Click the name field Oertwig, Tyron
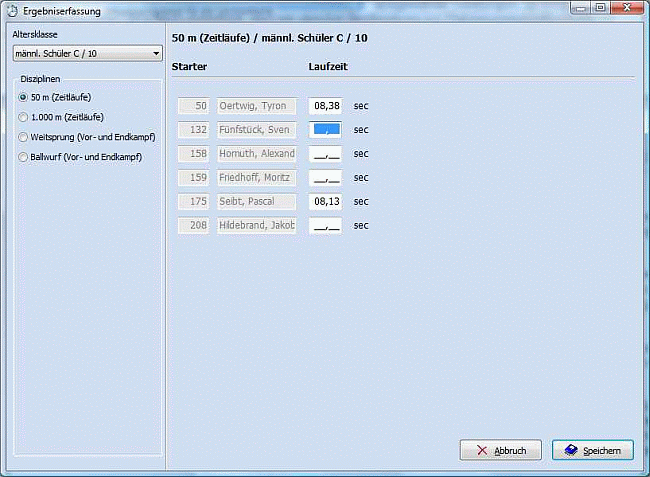Viewport: 650px width, 477px height. click(257, 106)
